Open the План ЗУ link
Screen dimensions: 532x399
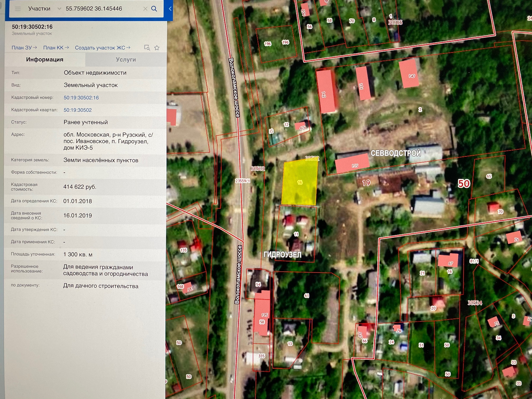(24, 48)
